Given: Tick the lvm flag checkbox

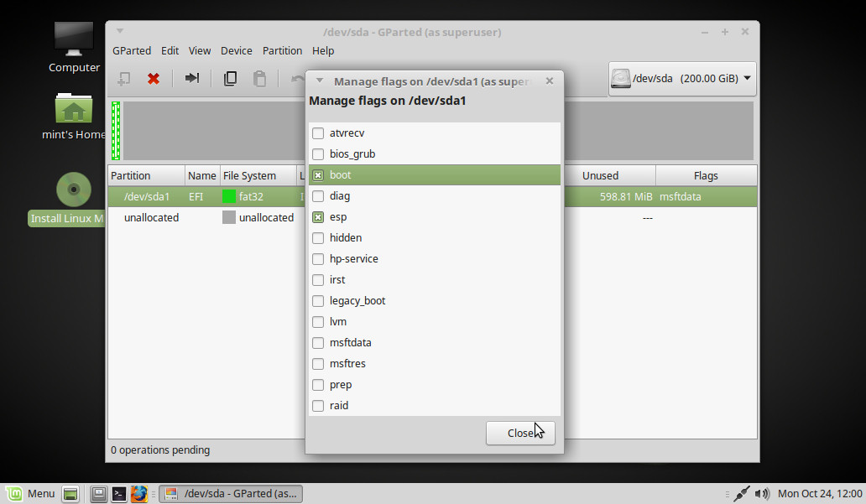Looking at the screenshot, I should click(318, 322).
